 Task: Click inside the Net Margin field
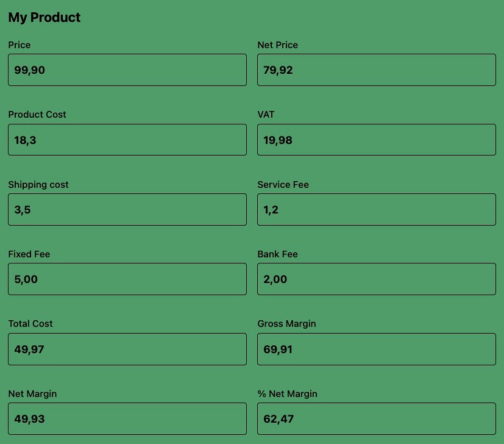tap(127, 418)
